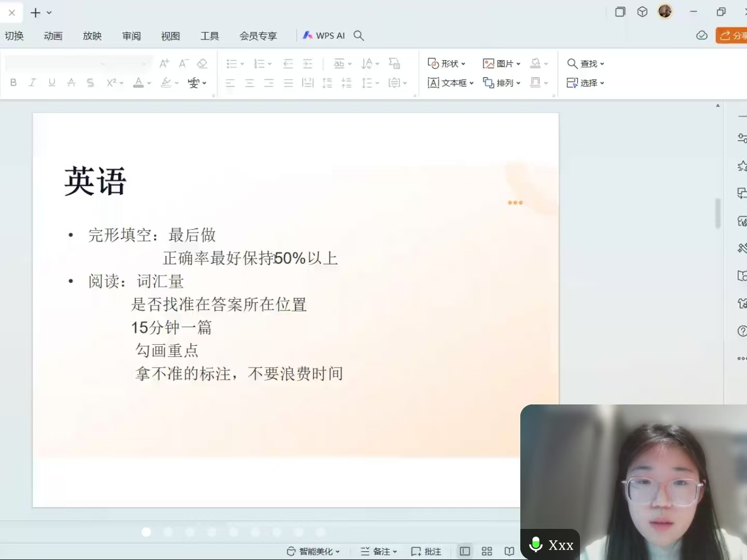Click the increase font size icon
This screenshot has height=560, width=747.
[x=164, y=63]
